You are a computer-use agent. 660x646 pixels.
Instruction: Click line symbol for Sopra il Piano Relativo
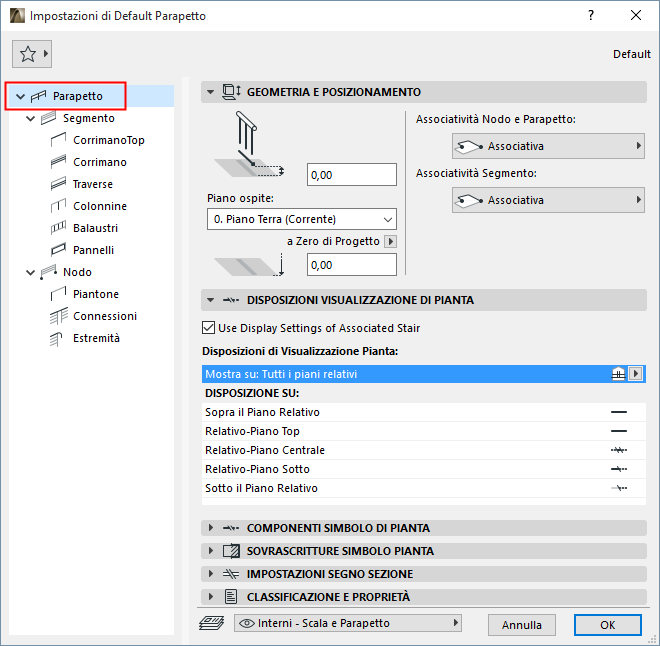click(x=619, y=412)
